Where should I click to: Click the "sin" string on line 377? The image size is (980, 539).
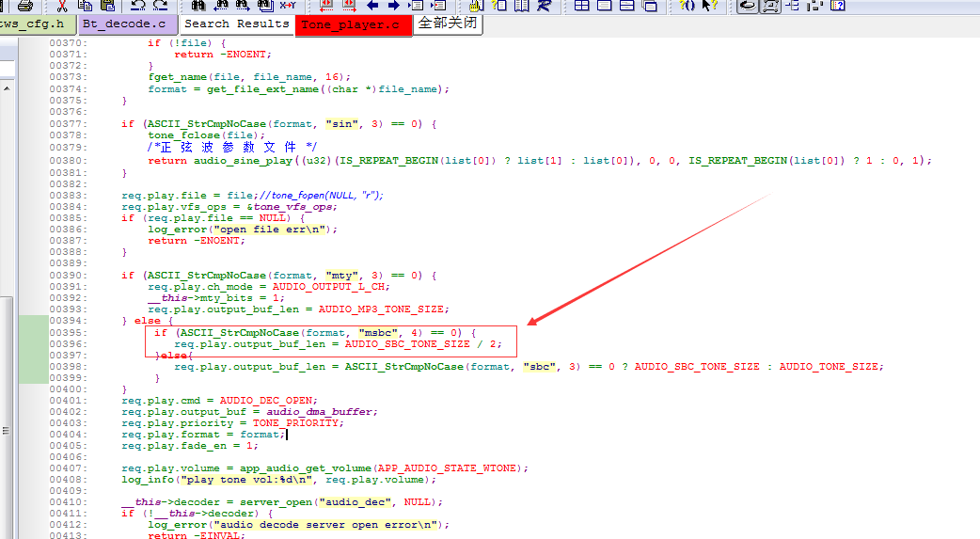coord(342,124)
